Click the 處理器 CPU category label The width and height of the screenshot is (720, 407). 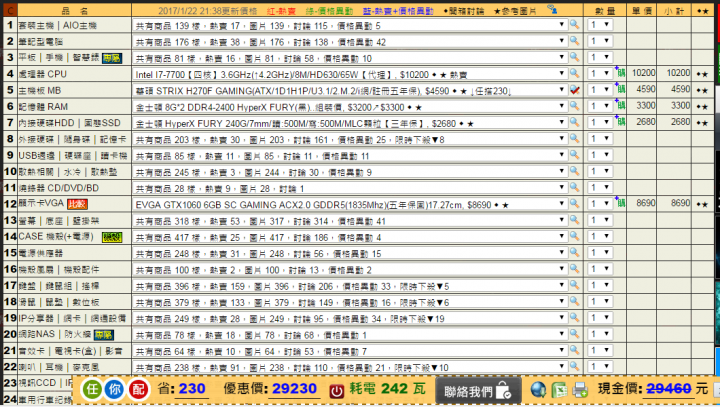[x=42, y=74]
